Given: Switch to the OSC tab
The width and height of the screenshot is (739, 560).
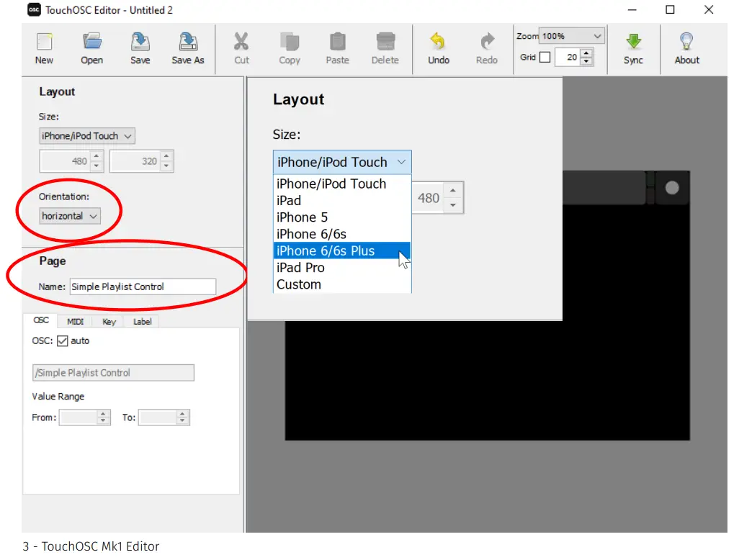Looking at the screenshot, I should point(41,320).
